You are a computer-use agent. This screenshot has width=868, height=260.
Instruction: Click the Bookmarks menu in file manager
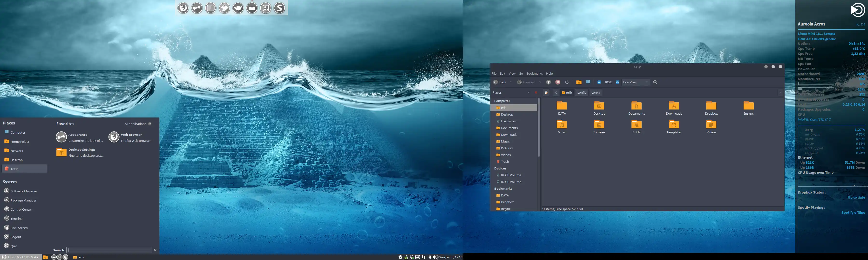pyautogui.click(x=534, y=73)
